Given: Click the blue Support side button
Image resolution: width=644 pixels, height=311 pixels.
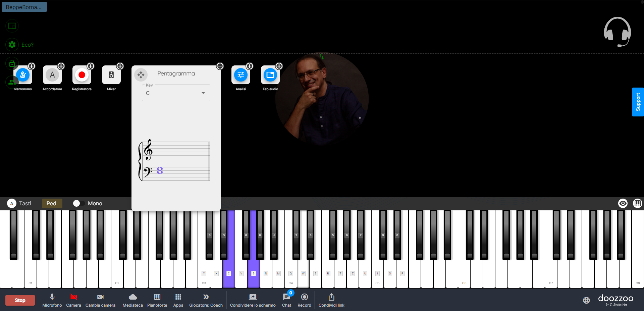Looking at the screenshot, I should pos(638,102).
